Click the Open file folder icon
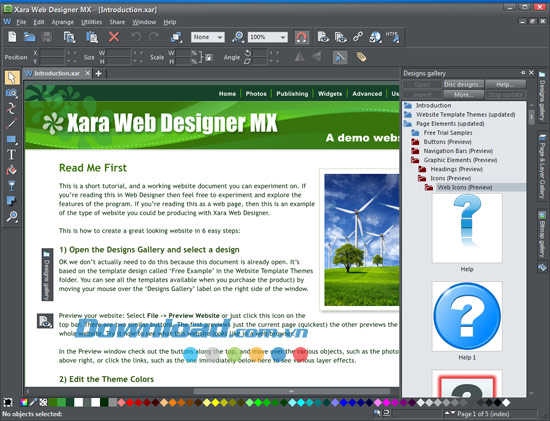 [29, 37]
